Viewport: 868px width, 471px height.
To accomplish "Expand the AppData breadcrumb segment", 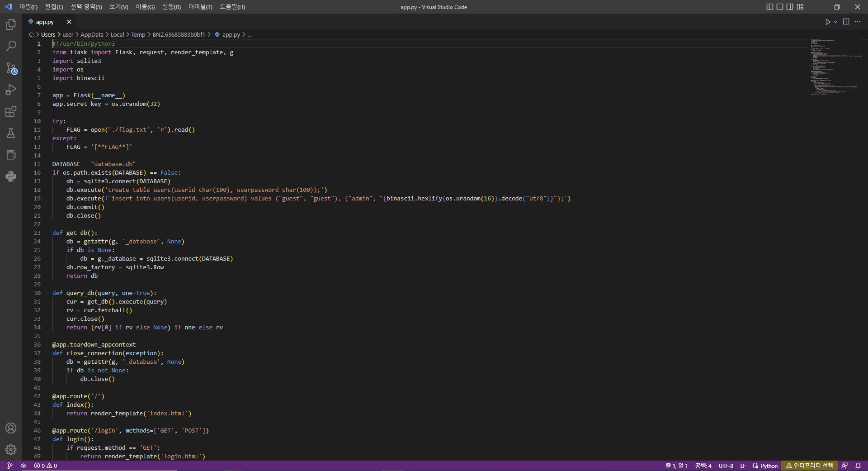I will (x=92, y=34).
